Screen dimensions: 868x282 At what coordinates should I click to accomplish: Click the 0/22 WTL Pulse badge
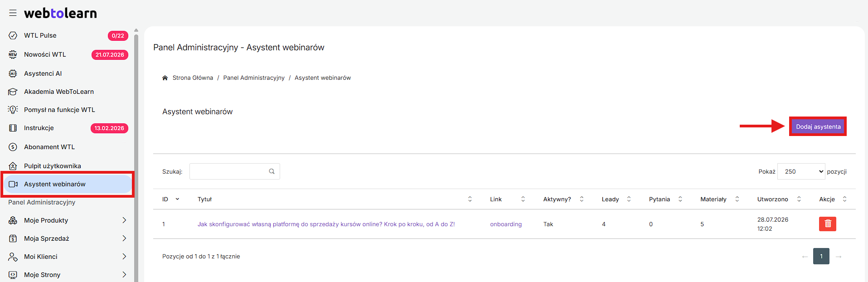[x=118, y=36]
